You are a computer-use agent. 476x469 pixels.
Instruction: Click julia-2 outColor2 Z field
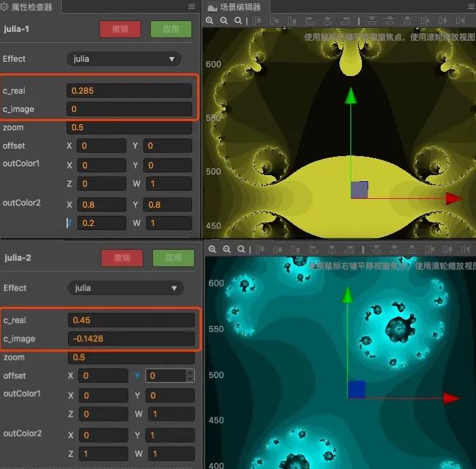[x=103, y=454]
